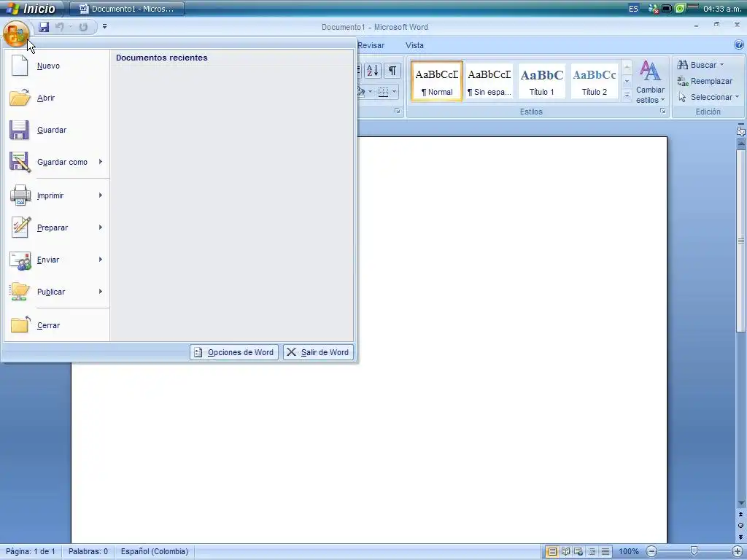This screenshot has height=560, width=747.
Task: Click Seleccionar in the Edición group
Action: pyautogui.click(x=708, y=97)
